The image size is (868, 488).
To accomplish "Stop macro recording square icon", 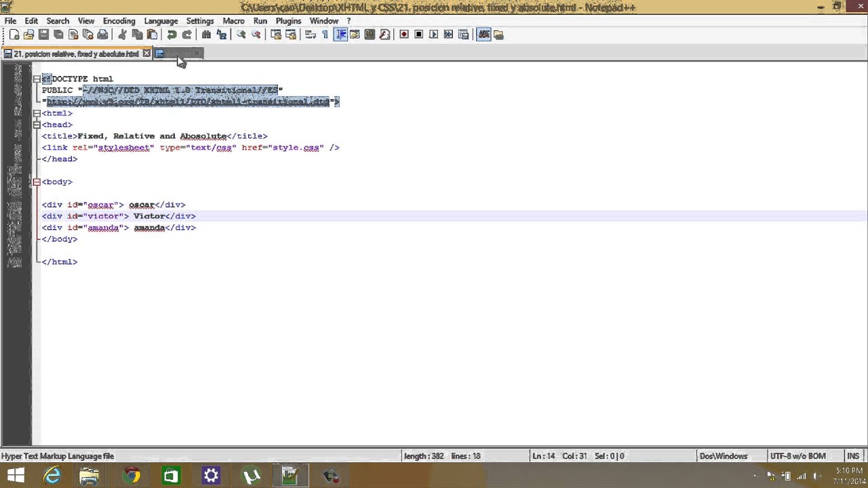I will (x=419, y=35).
